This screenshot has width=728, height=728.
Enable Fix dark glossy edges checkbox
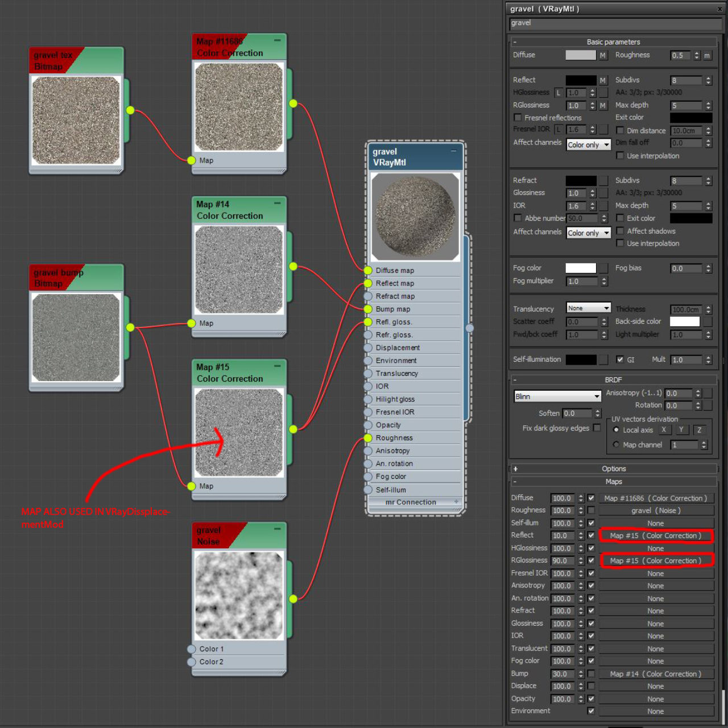(x=597, y=428)
